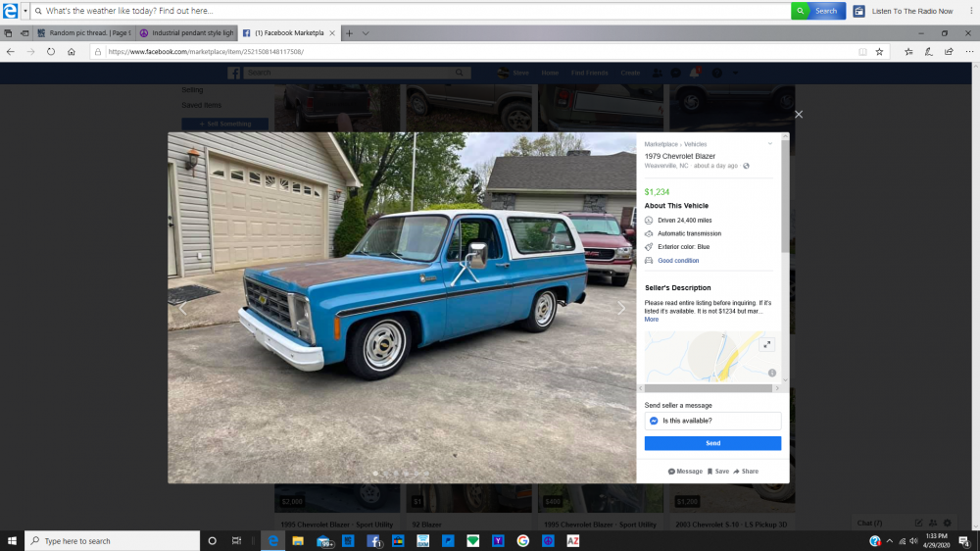Screen dimensions: 980x551
Task: Open the browser tab list chevron
Action: pyautogui.click(x=366, y=33)
